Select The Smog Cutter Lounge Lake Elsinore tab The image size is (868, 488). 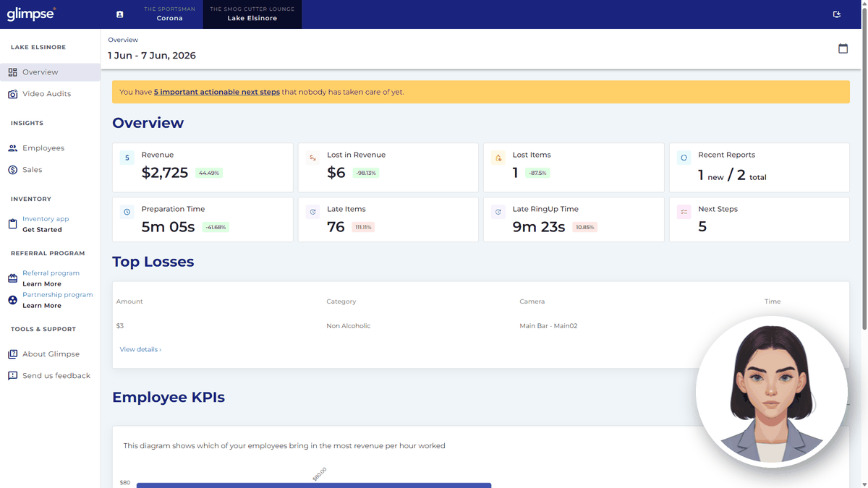[252, 14]
